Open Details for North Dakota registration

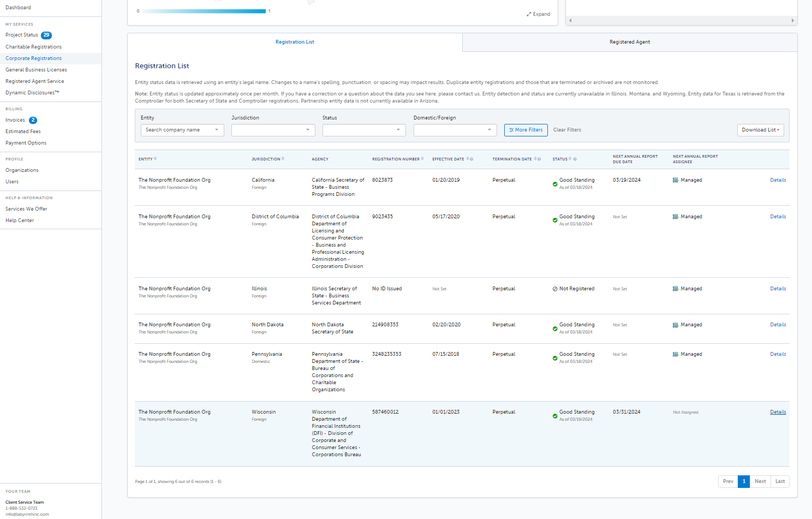[778, 325]
